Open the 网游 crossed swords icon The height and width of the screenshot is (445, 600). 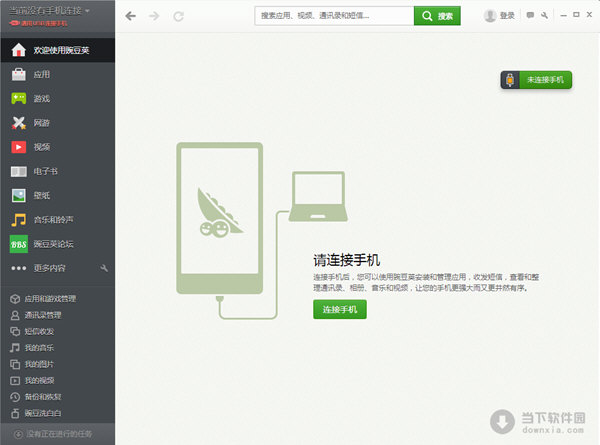tap(18, 123)
